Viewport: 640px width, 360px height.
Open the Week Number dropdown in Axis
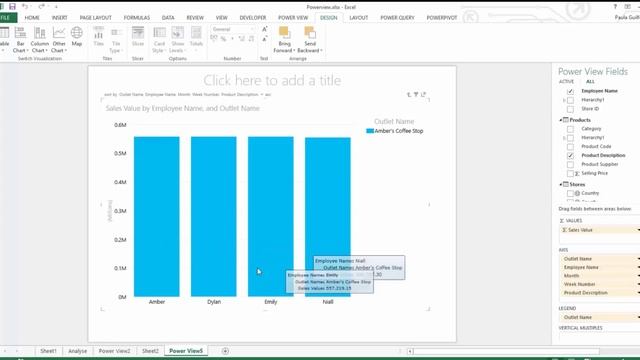(638, 284)
